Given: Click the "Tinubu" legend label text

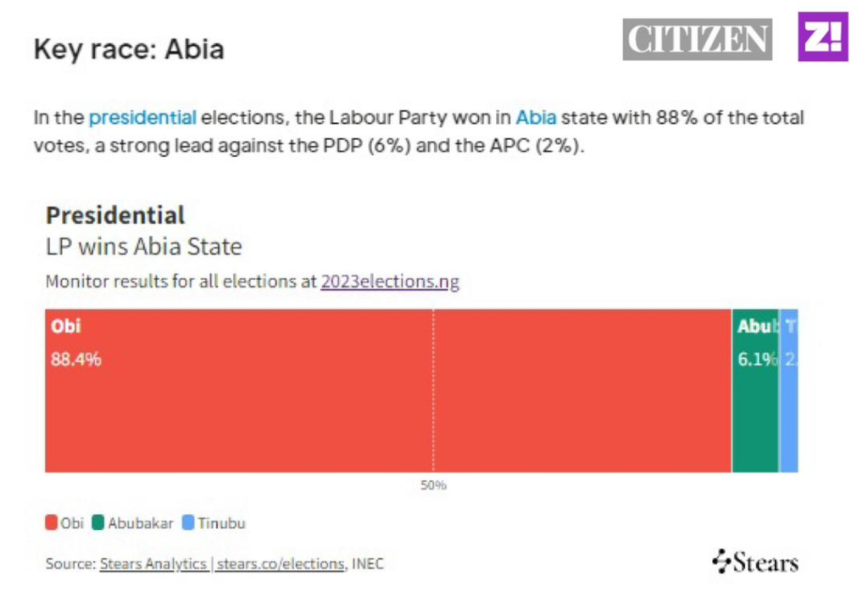Looking at the screenshot, I should pyautogui.click(x=221, y=522).
